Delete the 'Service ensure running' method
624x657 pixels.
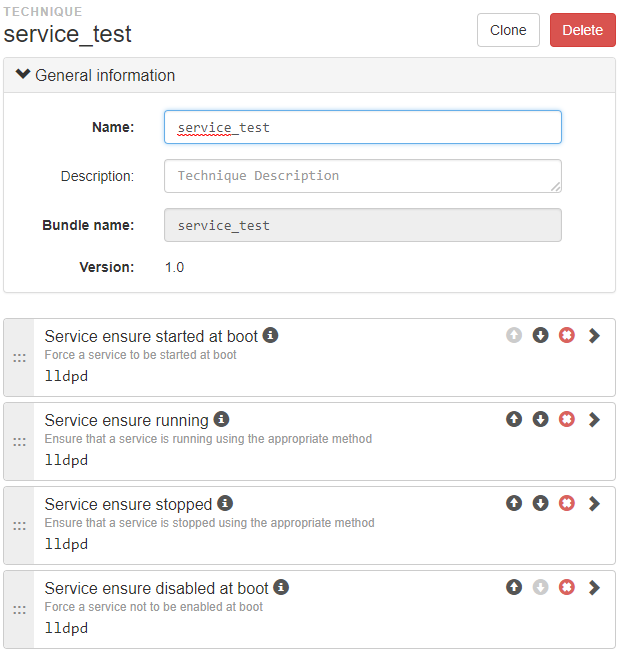567,419
